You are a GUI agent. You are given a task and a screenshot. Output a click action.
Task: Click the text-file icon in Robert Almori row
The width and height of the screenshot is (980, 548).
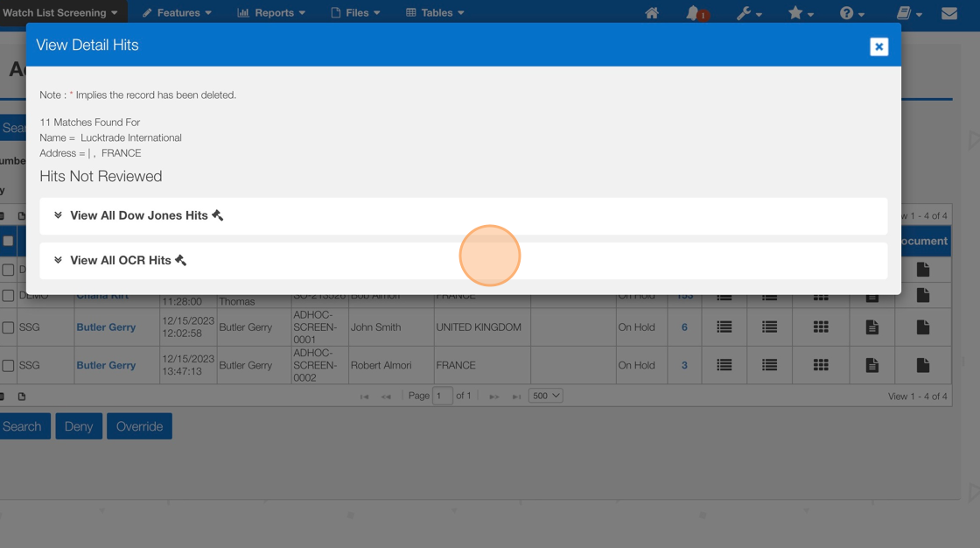coord(871,365)
